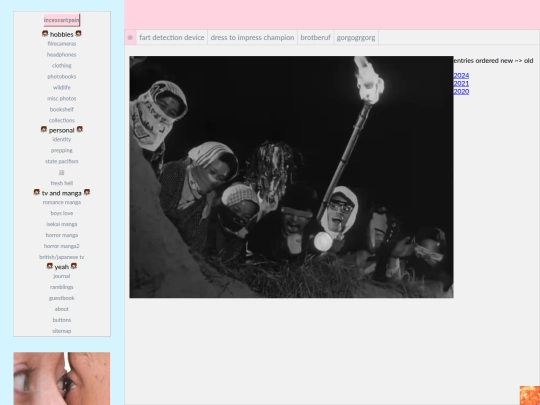Click the incessantpain site title button
The image size is (540, 405).
pos(62,20)
